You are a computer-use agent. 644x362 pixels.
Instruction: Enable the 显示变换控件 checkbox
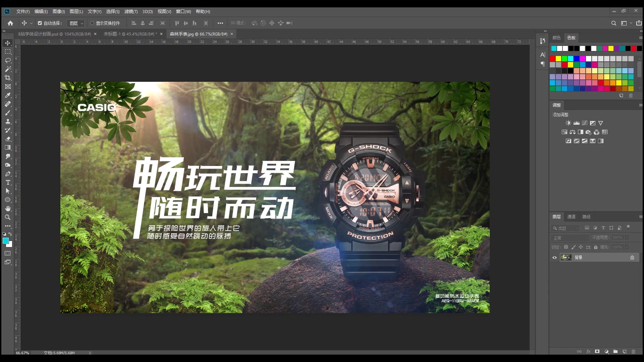tap(92, 23)
